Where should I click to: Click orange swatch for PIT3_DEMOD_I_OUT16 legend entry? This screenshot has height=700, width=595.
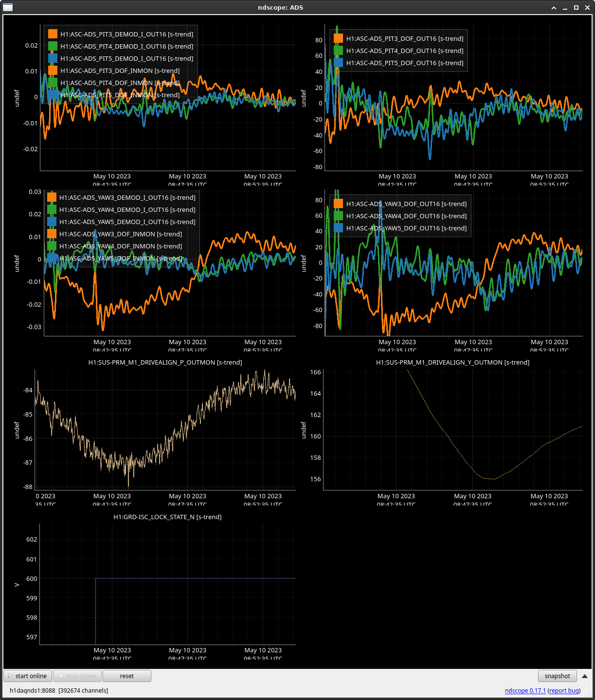tap(53, 35)
